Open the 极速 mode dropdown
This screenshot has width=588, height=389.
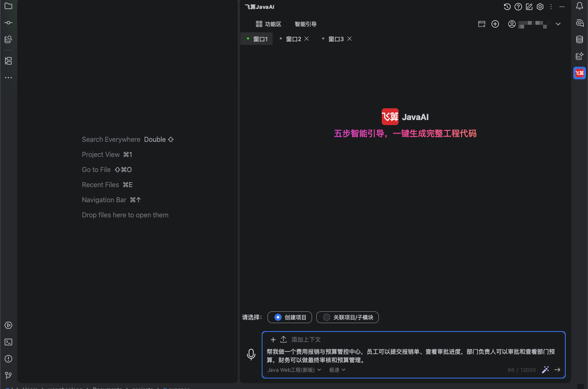pos(337,370)
